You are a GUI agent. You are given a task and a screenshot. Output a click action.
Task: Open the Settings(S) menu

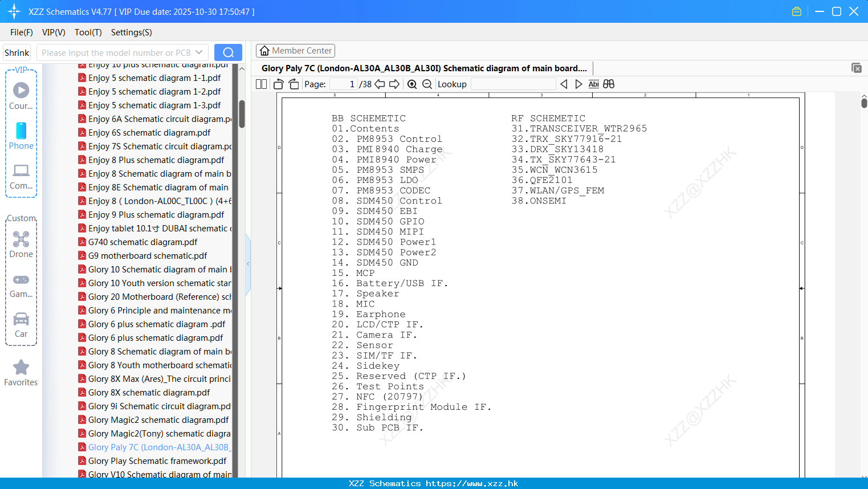[132, 32]
